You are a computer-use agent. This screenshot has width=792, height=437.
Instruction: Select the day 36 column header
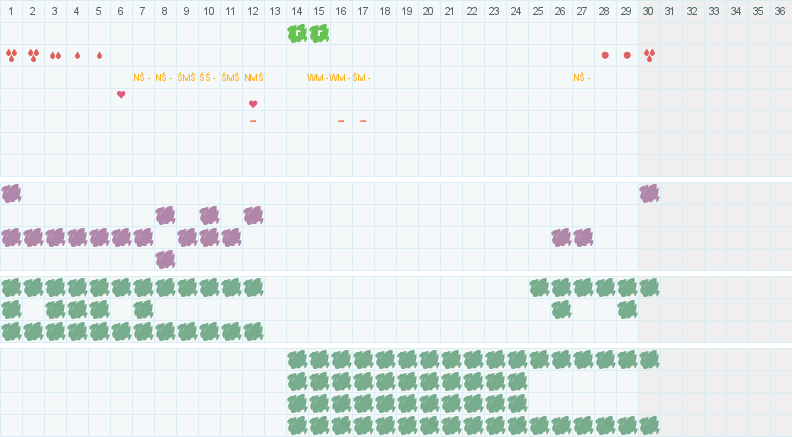(x=780, y=11)
